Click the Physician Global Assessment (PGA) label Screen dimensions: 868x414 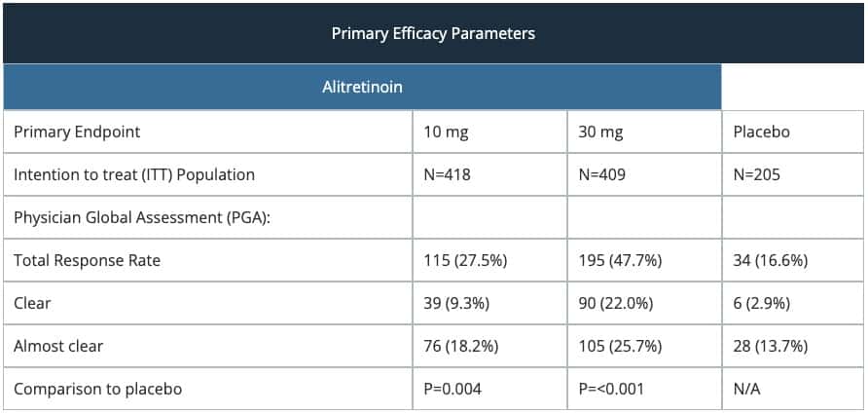pos(141,218)
